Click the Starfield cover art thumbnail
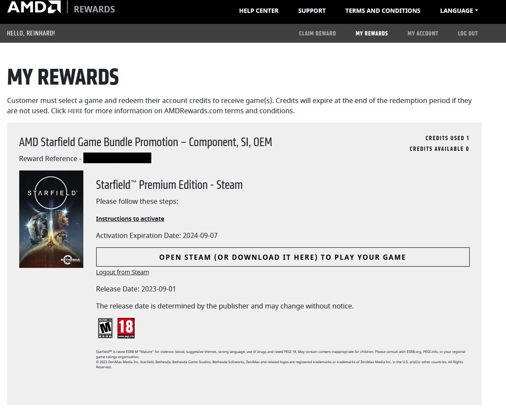Screen dimensions: 506x420 click(51, 219)
